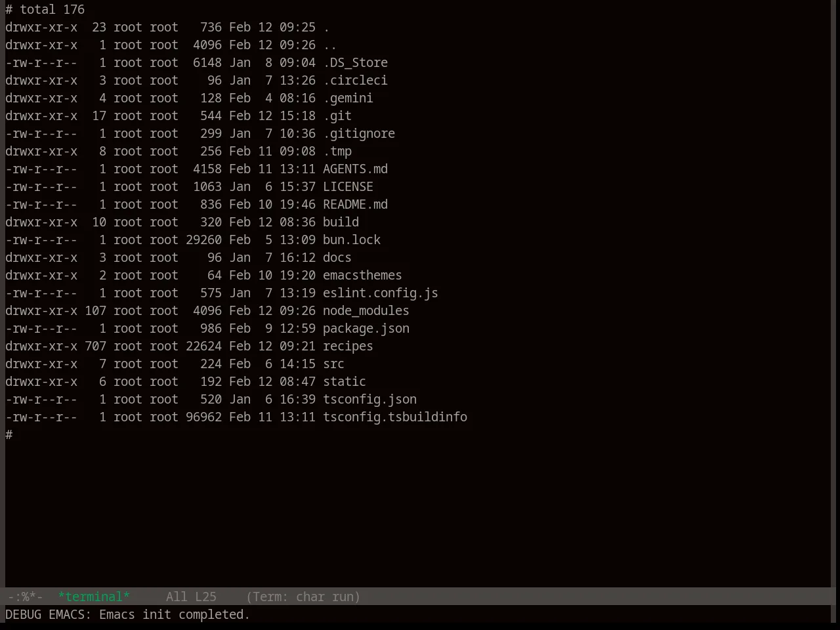Select the src directory name
The height and width of the screenshot is (630, 840).
[333, 364]
